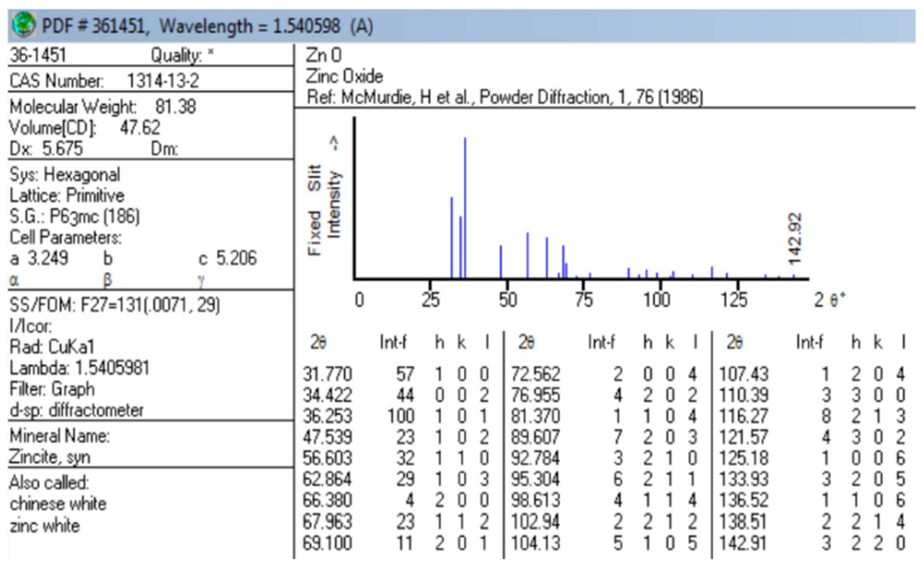Click the 100 tick label on 2θ axis
The image size is (924, 566).
(657, 300)
